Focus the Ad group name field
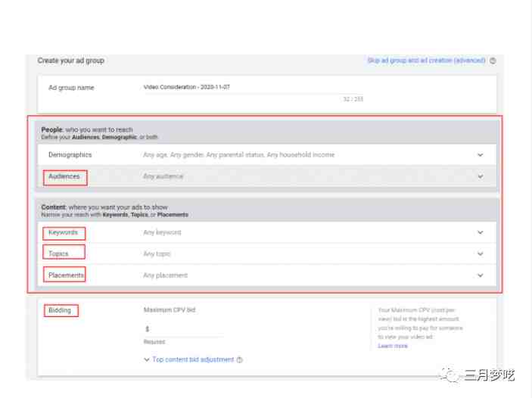 click(253, 88)
